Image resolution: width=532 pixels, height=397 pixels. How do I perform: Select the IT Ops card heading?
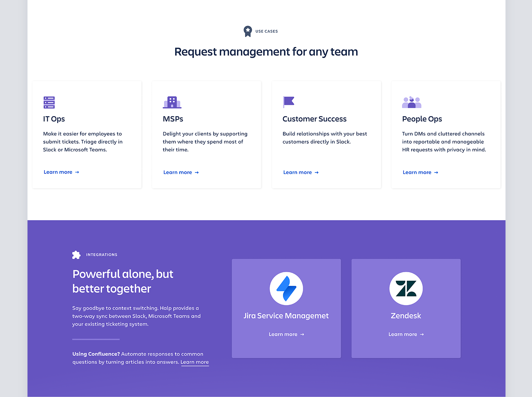tap(54, 119)
